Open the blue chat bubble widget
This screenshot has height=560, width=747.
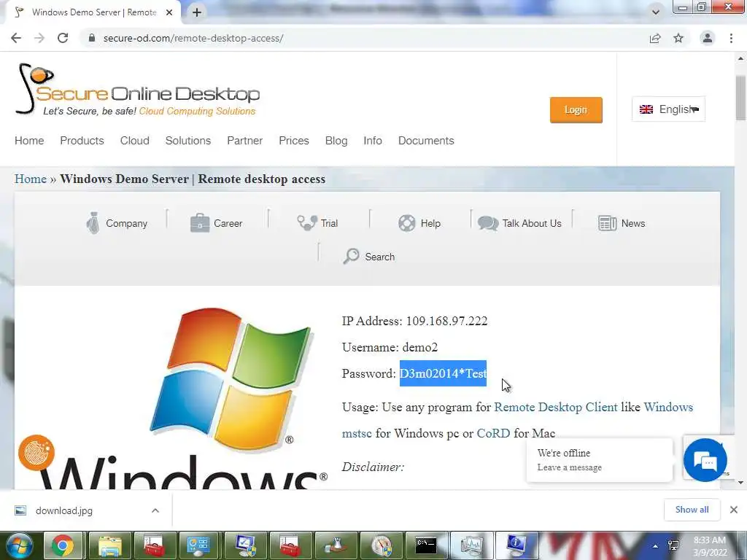[x=705, y=460]
